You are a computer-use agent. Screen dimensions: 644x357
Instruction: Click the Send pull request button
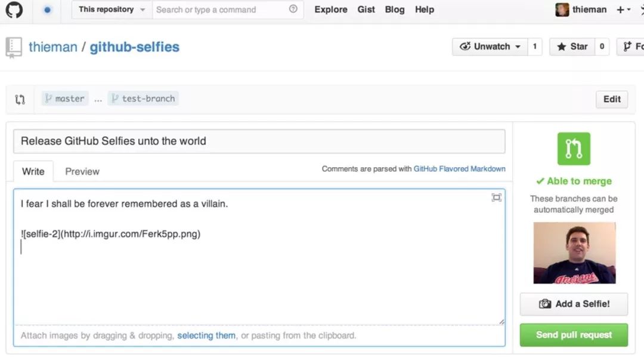click(574, 335)
